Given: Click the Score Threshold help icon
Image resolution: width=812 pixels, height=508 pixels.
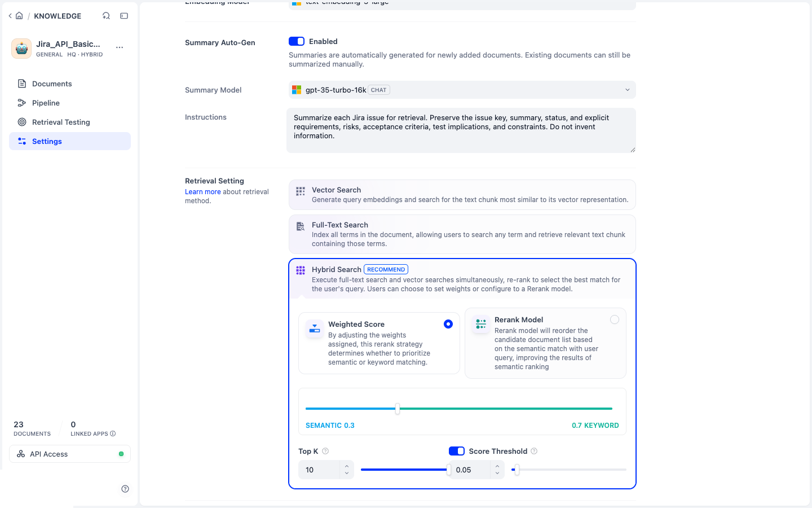Looking at the screenshot, I should [534, 451].
